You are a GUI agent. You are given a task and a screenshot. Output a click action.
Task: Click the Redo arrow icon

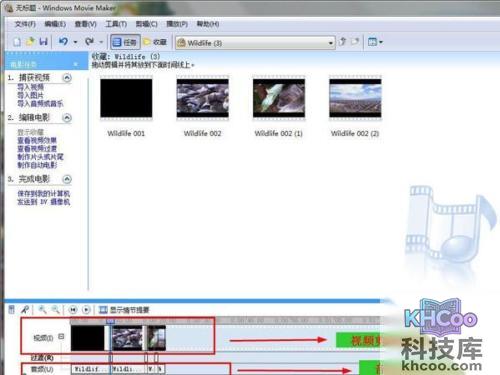[x=89, y=42]
